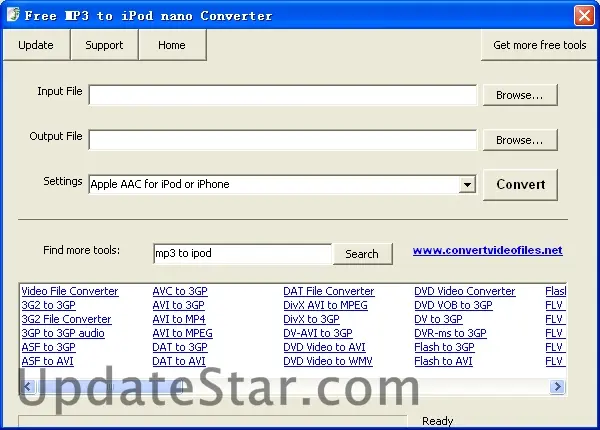Click the Ready status text
Viewport: 600px width, 430px height.
[437, 421]
